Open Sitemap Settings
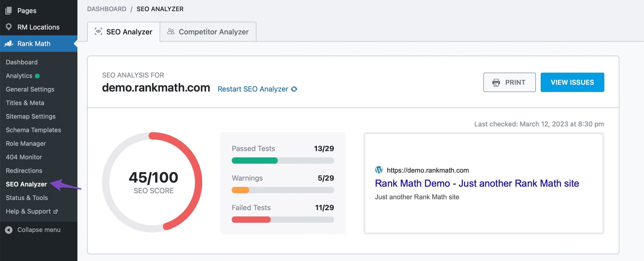Screen dimensions: 644x261 [31, 117]
